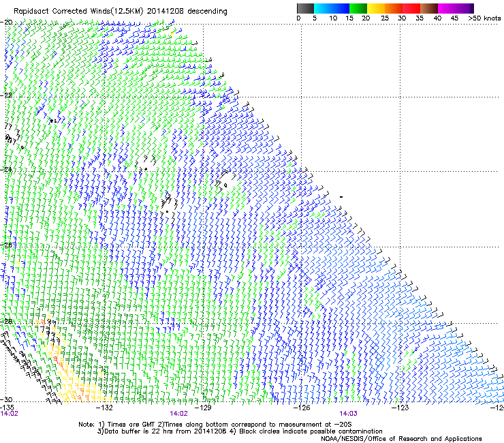Click the latitude label '-28'
504x443 pixels.
[x=7, y=321]
